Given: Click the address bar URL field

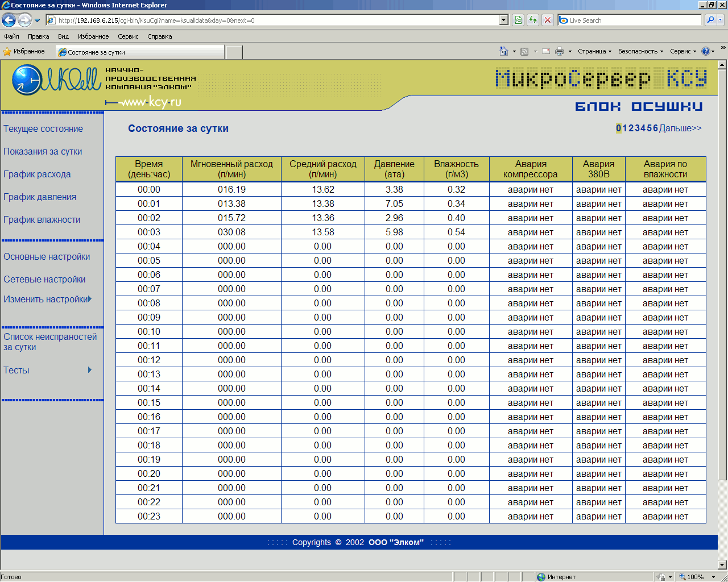Looking at the screenshot, I should [273, 20].
